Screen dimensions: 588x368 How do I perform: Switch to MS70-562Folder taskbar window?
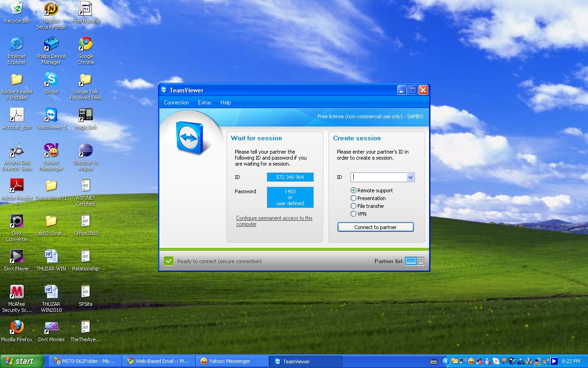85,362
